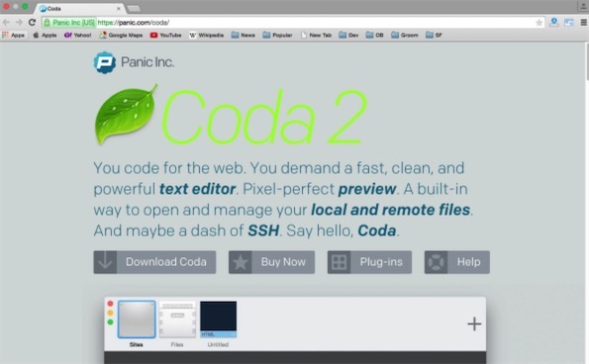Click the "local and remote files" text
Screen dimensions: 589x364
coord(391,210)
